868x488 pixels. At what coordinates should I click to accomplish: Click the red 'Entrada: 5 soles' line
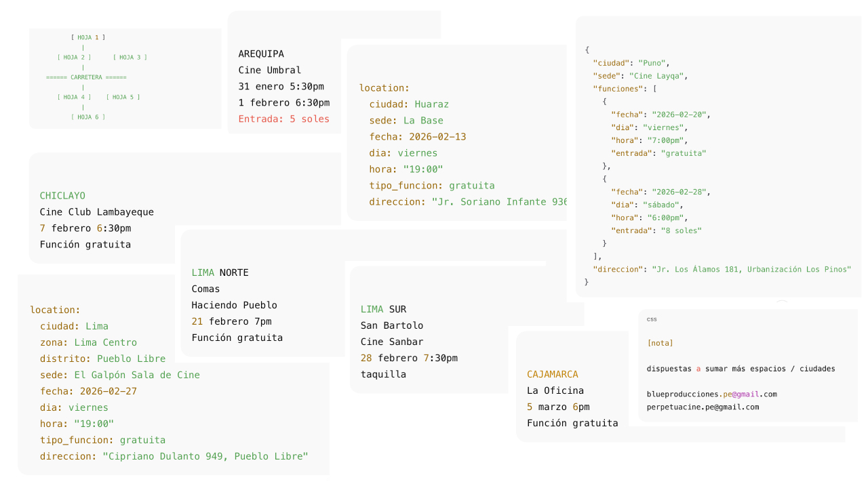tap(283, 119)
